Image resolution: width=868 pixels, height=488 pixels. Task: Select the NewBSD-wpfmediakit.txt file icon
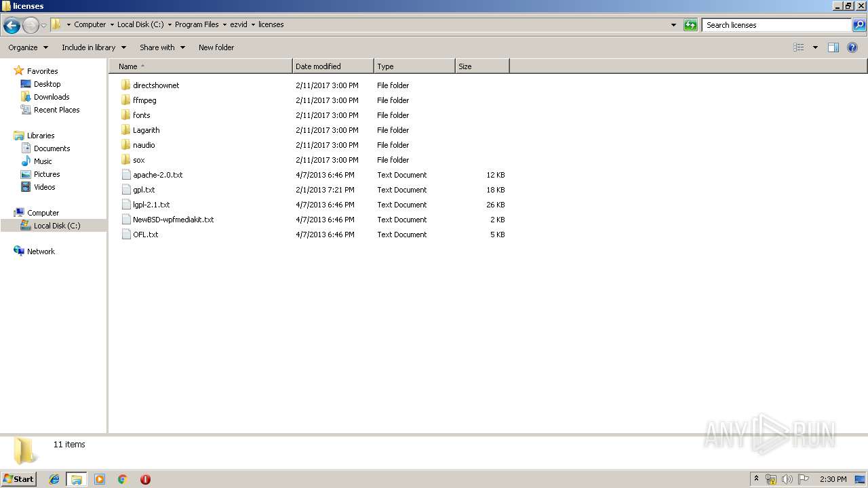(x=125, y=220)
